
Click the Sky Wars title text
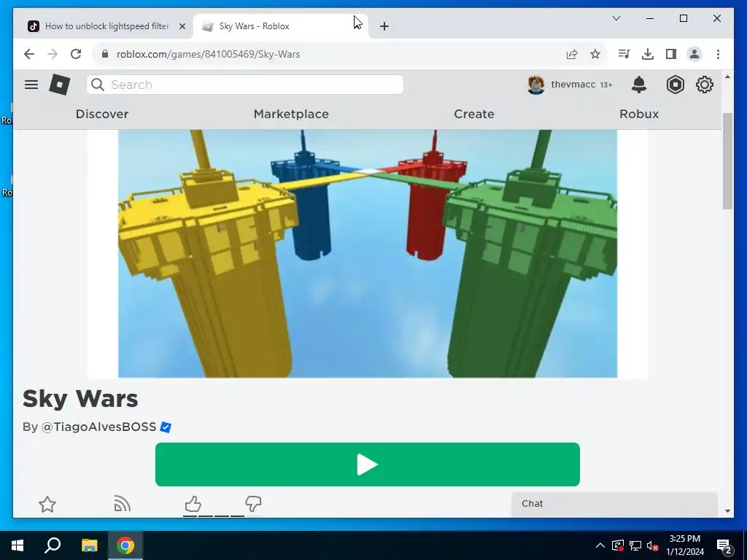point(80,399)
